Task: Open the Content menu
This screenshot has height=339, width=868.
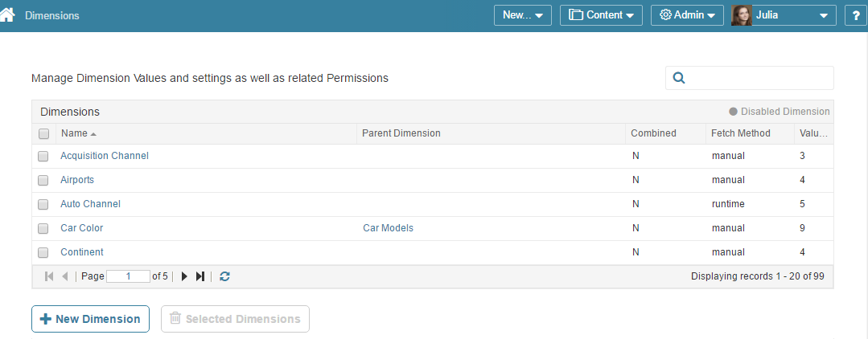Action: point(601,15)
